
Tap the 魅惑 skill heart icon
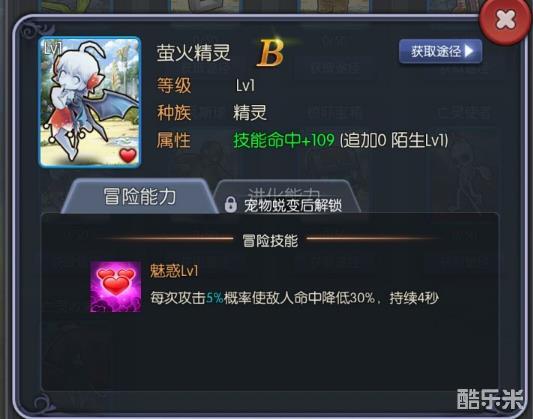[x=116, y=286]
